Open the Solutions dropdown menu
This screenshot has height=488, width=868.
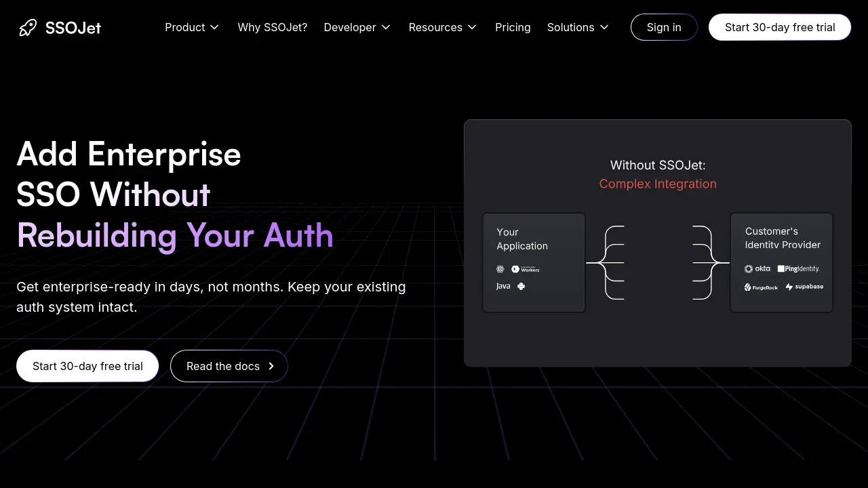578,27
